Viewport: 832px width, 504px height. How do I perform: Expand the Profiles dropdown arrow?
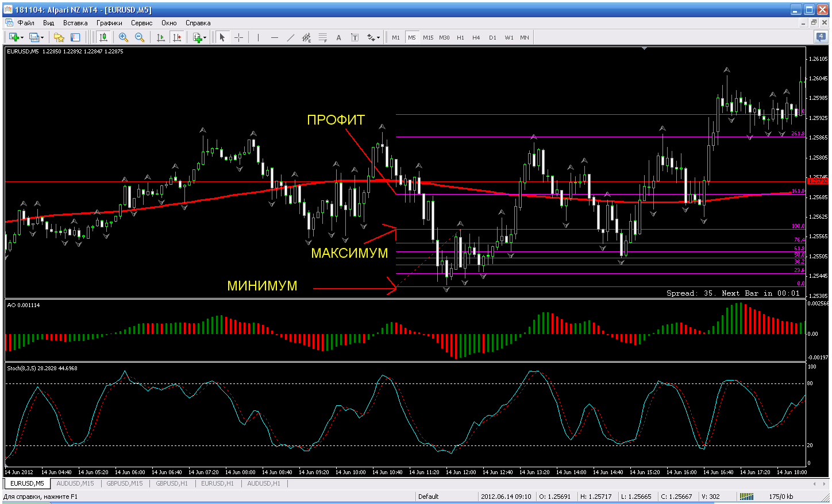click(x=43, y=38)
